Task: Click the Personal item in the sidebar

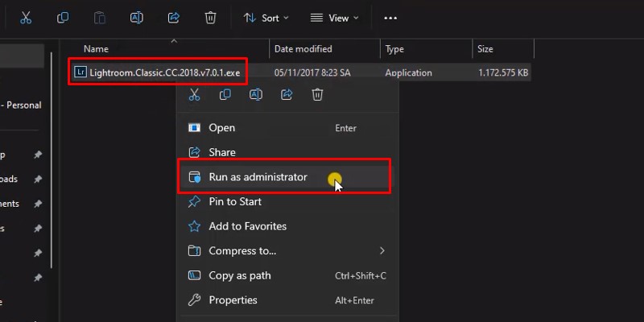Action: (x=22, y=105)
